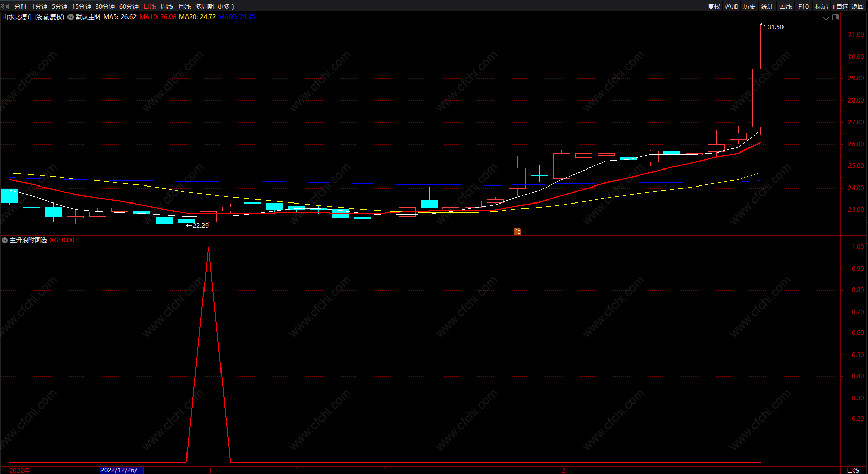Click the 22.29 low price label

(200, 226)
